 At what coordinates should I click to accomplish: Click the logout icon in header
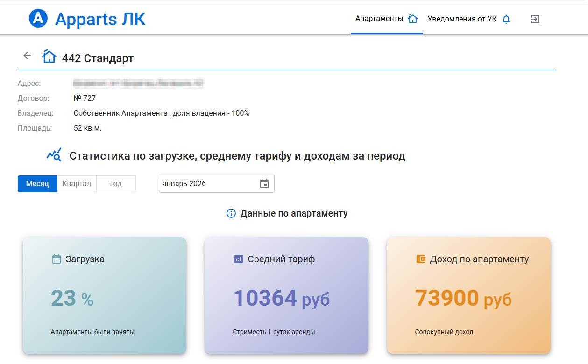535,19
